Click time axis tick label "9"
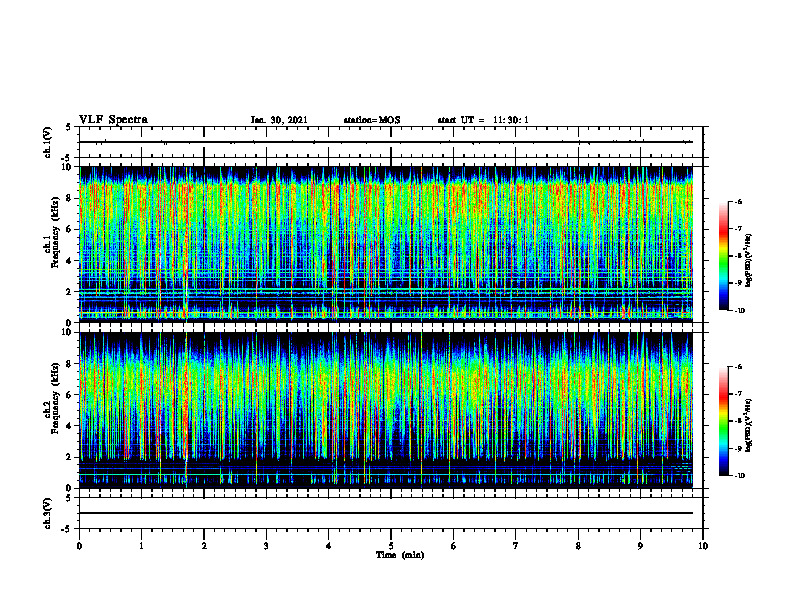This screenshot has width=792, height=612. click(x=640, y=546)
